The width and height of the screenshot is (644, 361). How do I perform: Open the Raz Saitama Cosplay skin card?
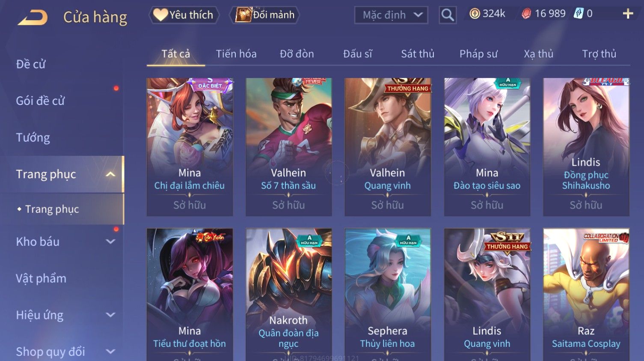586,295
